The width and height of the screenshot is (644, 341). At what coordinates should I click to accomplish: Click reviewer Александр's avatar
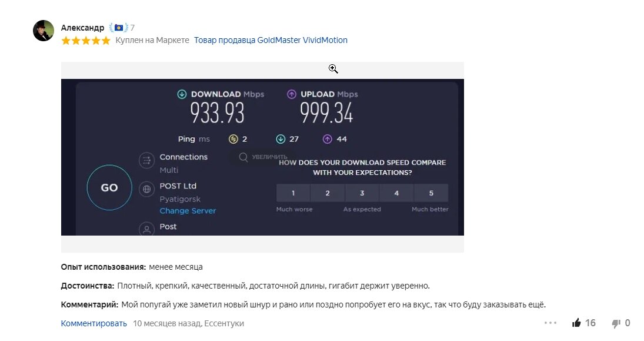44,31
